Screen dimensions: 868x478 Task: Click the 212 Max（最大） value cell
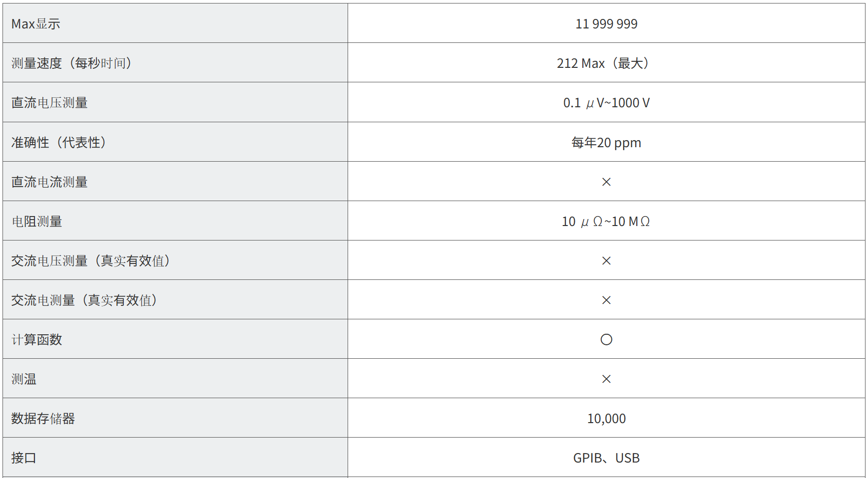pos(603,63)
